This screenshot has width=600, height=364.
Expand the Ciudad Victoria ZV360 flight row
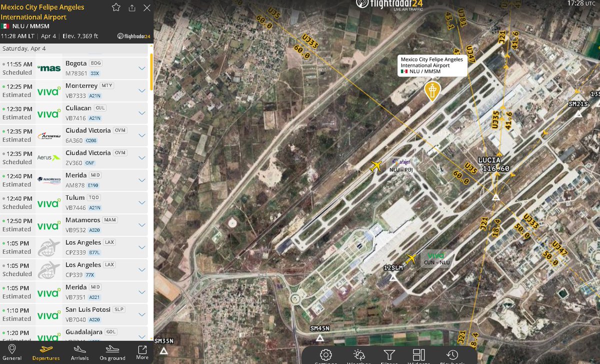tap(141, 158)
